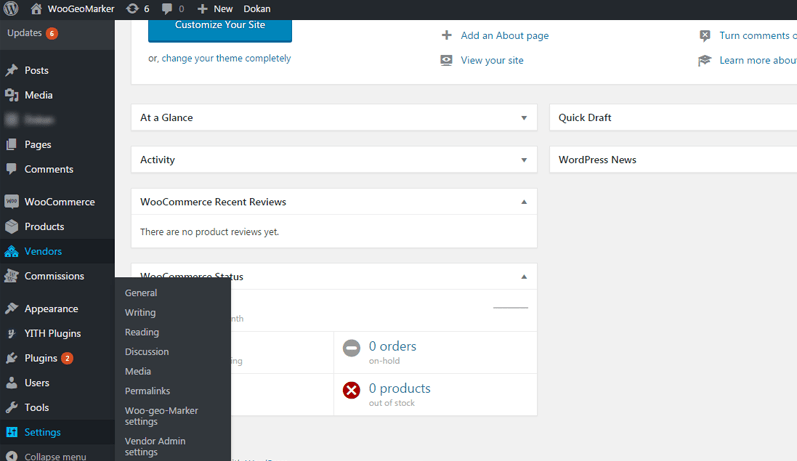Viewport: 797px width, 461px height.
Task: Click the Plugins badge showing 2
Action: 67,358
